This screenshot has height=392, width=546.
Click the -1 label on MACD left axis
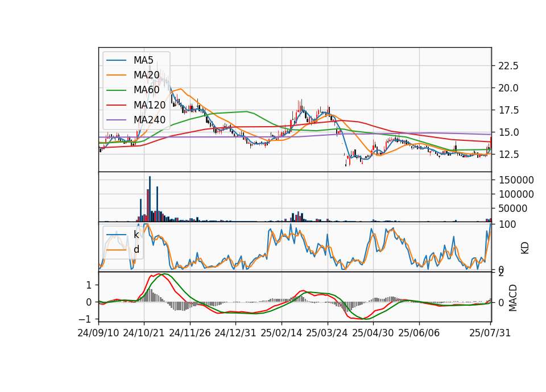pos(85,319)
